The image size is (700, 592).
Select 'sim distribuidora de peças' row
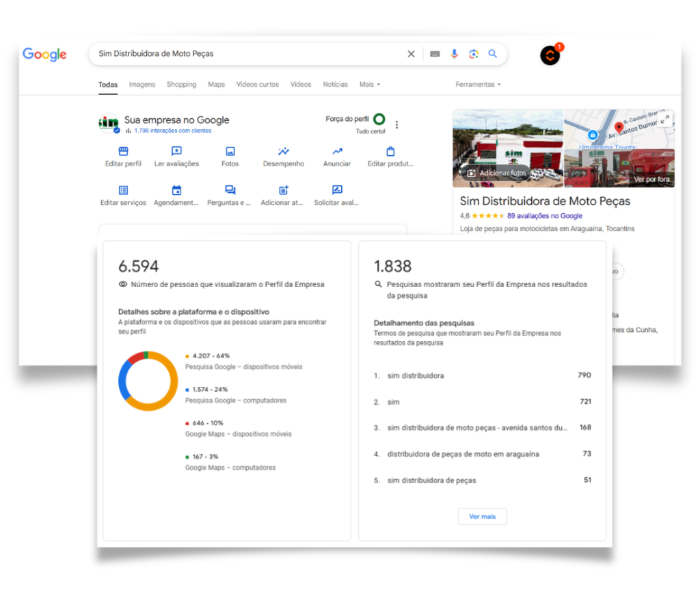click(482, 481)
